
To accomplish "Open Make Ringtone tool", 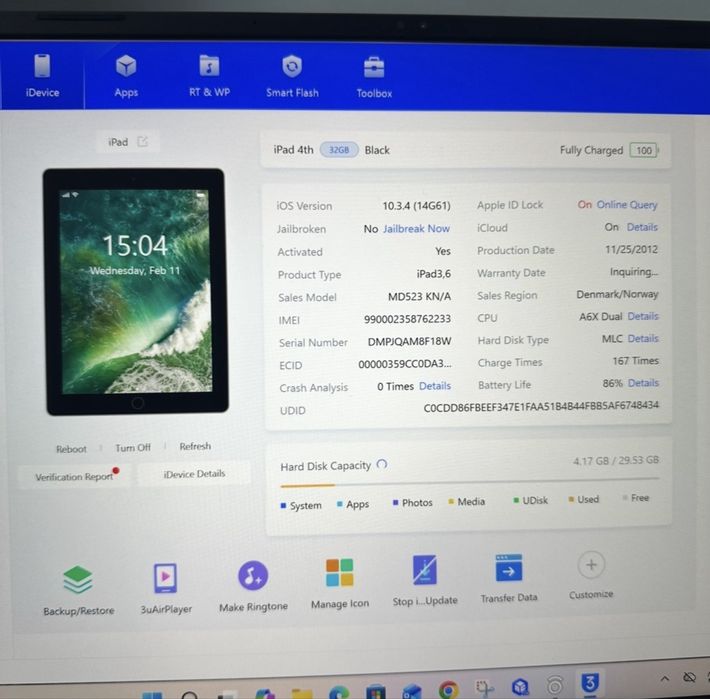I will pos(253,586).
